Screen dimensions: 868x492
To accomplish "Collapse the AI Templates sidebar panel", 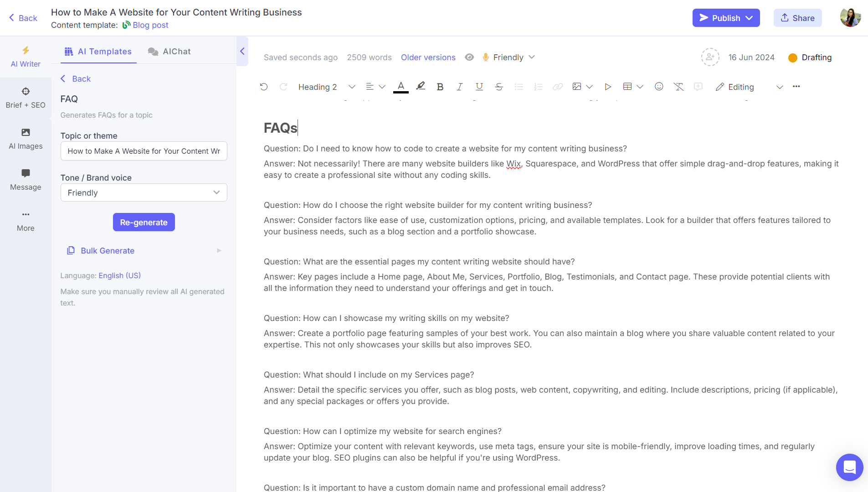I will click(242, 51).
